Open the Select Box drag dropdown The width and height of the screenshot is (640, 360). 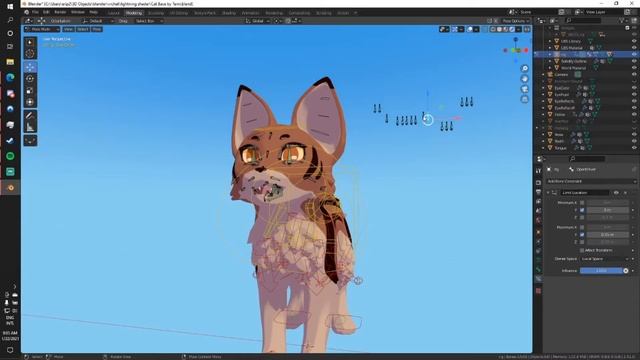click(149, 21)
